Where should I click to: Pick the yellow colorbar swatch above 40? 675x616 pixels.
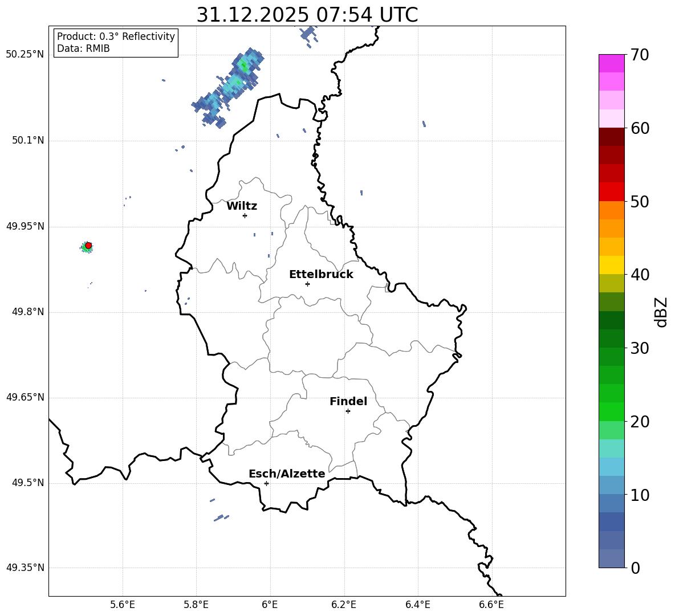(x=611, y=265)
